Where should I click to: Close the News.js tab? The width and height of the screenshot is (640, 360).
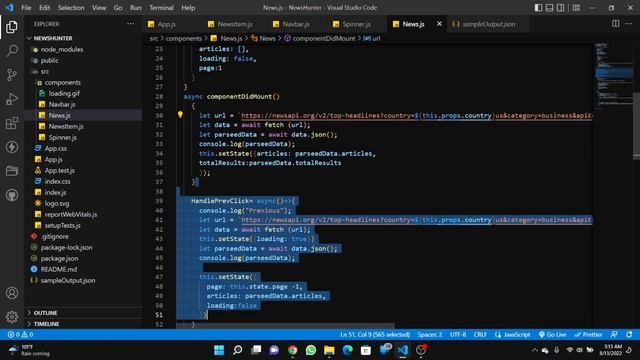439,24
